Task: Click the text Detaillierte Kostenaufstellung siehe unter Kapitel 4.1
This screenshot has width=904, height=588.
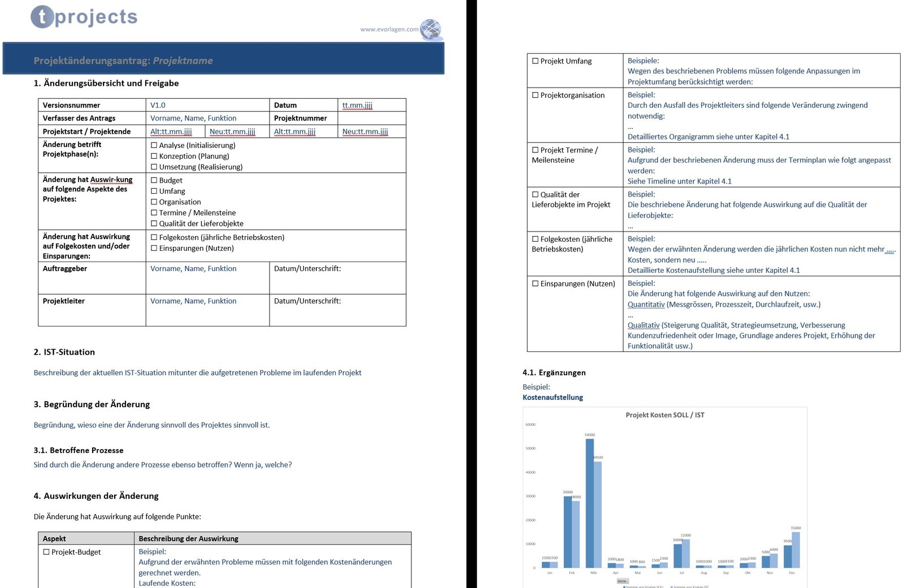Action: (714, 270)
